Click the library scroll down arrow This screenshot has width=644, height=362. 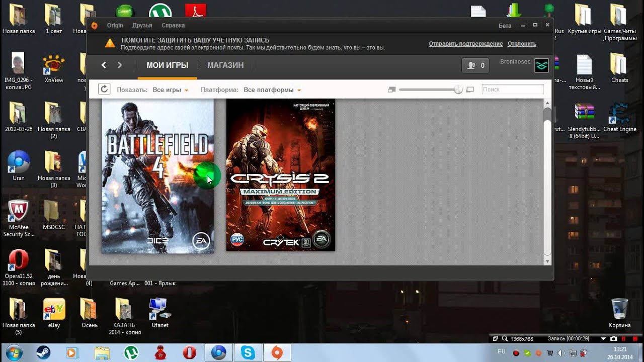[547, 261]
